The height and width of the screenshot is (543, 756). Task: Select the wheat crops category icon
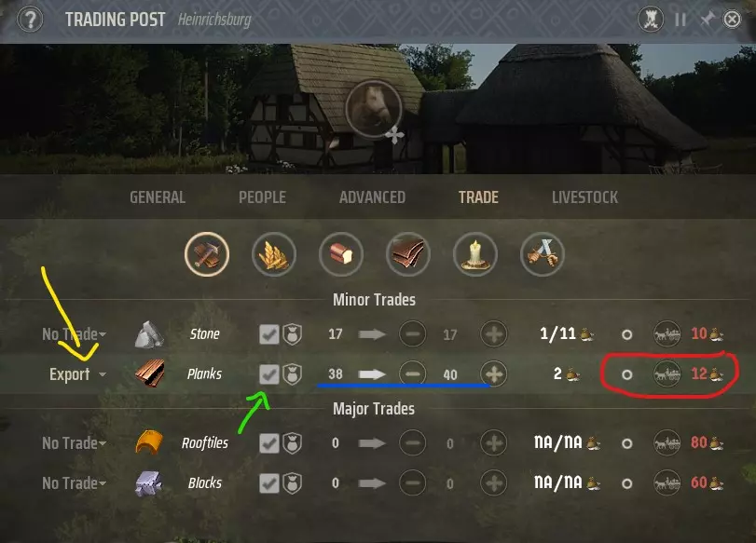(274, 254)
